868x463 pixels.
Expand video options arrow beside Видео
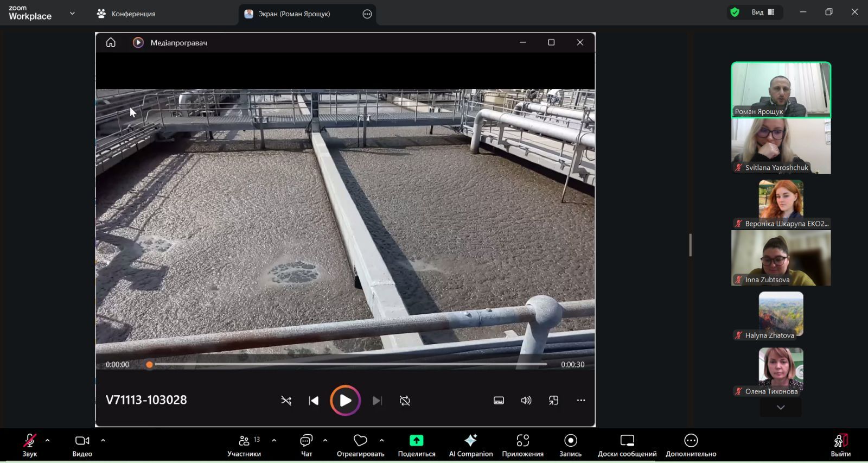coord(103,440)
